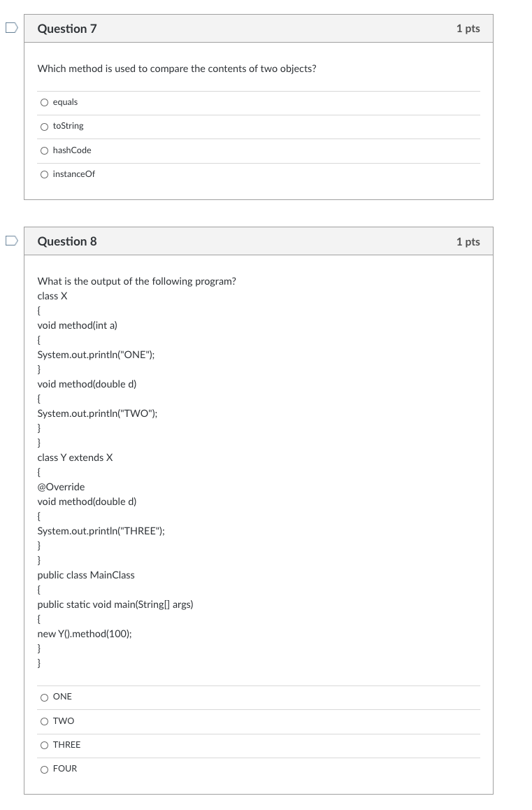Click the 1 pts label on Question 7
532x810 pixels.
[x=468, y=29]
